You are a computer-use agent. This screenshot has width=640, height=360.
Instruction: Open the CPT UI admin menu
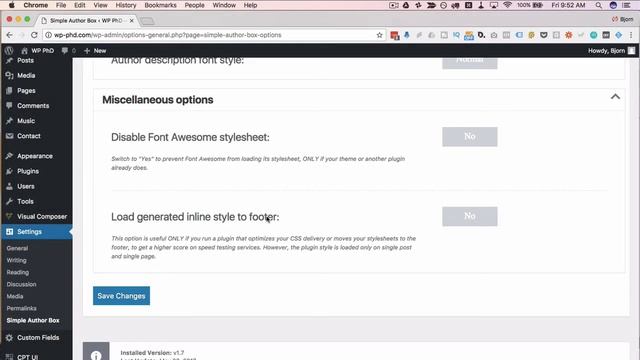pos(27,357)
